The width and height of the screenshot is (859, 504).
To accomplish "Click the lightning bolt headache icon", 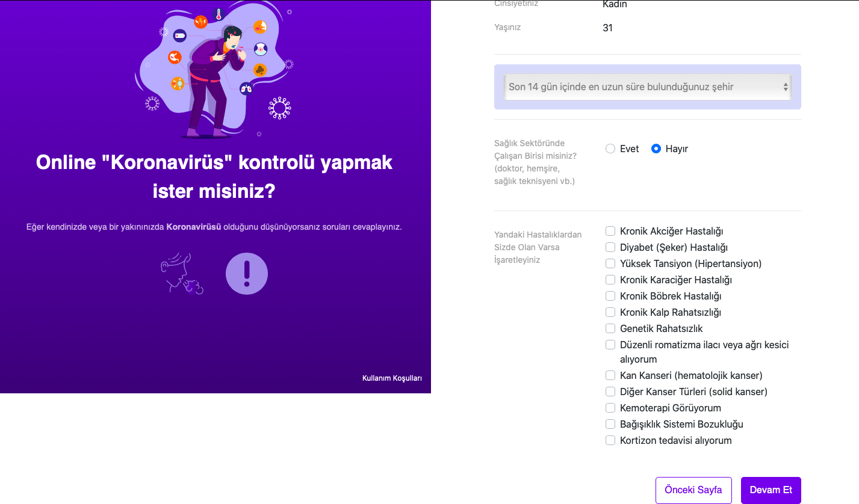I will point(200,22).
